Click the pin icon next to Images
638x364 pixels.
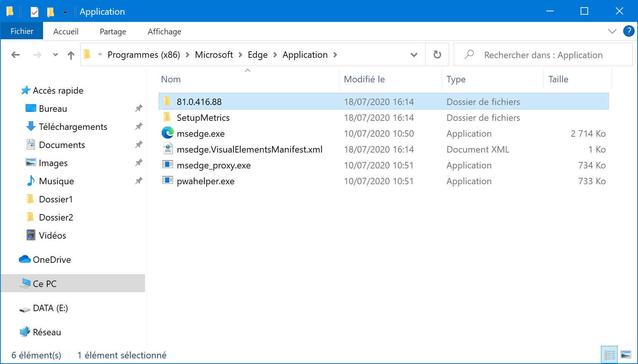pos(139,163)
